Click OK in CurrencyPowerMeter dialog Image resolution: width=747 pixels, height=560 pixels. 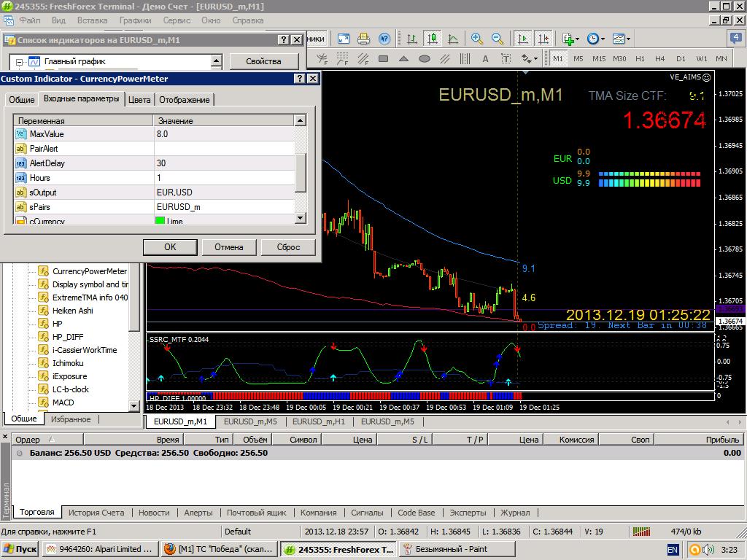[170, 247]
